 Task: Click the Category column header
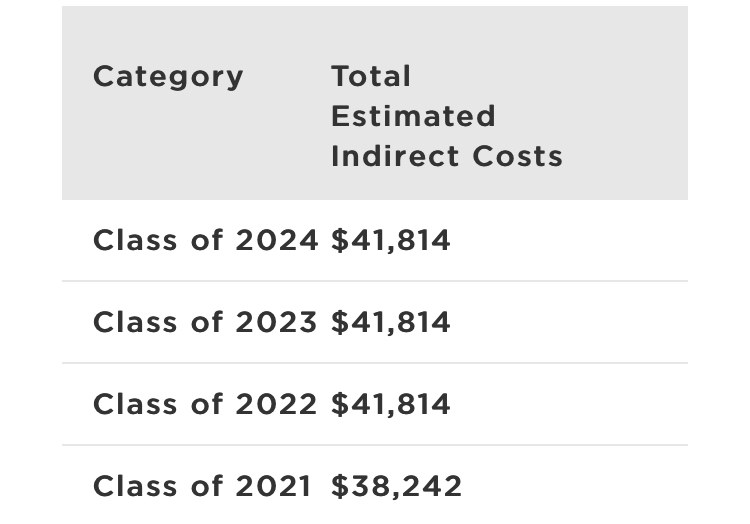pyautogui.click(x=168, y=77)
